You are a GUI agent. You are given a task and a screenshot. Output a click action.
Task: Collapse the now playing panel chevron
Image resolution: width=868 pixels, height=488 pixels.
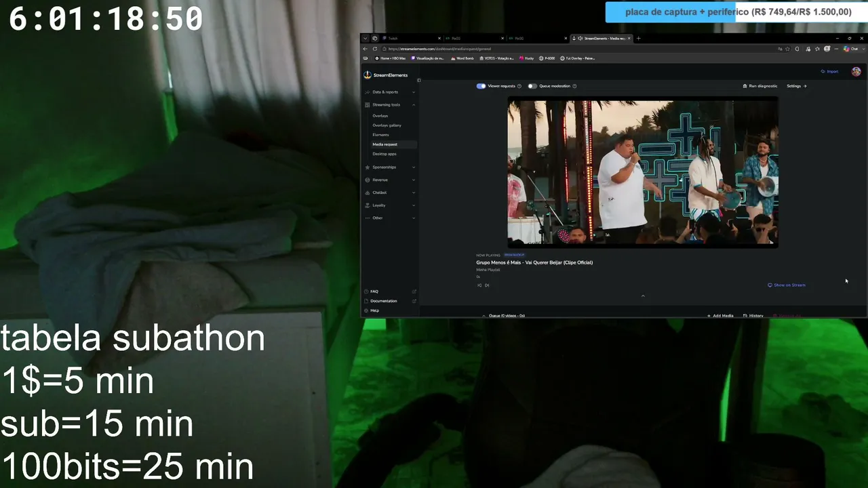click(643, 296)
